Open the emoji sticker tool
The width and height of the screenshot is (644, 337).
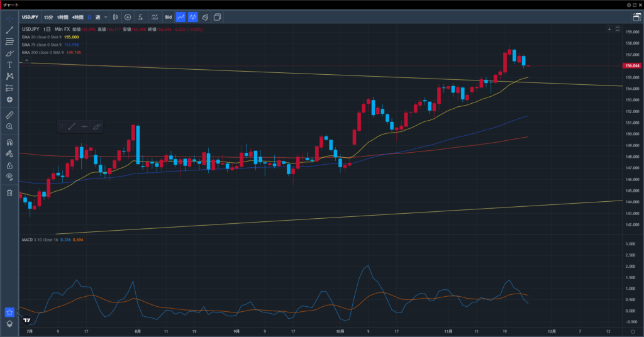click(9, 99)
